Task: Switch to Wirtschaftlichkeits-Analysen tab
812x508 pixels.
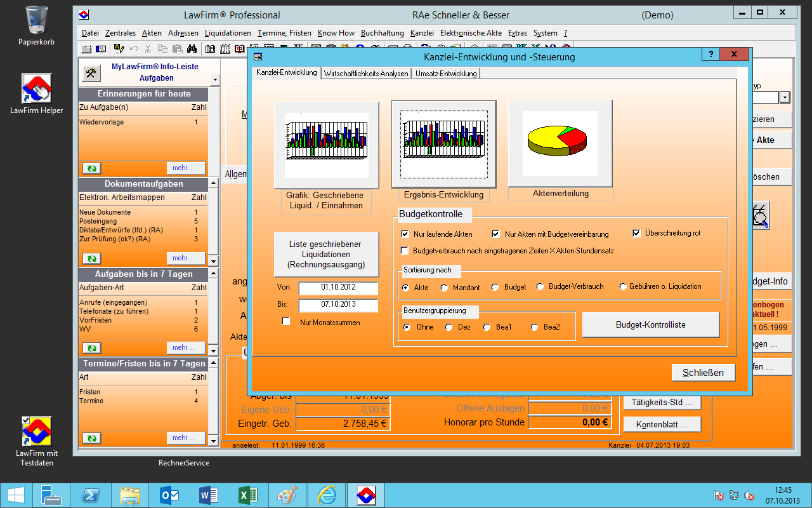Action: point(366,74)
